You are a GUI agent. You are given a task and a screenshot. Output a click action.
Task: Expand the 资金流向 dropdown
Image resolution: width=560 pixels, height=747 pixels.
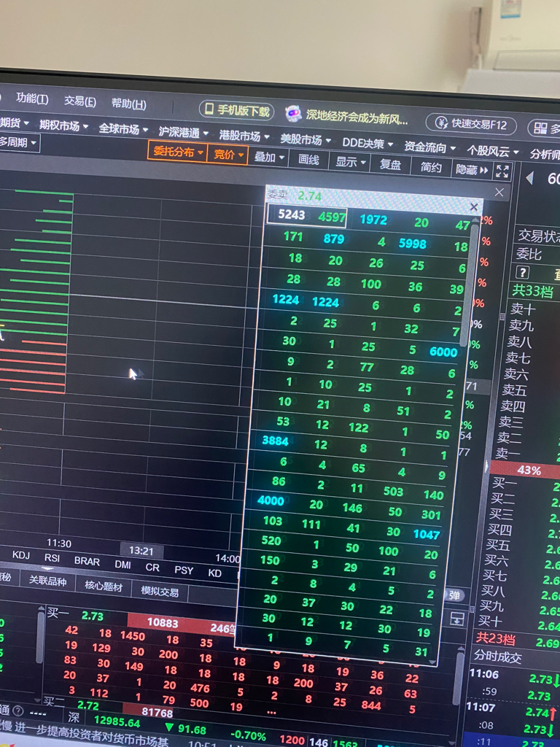(430, 147)
